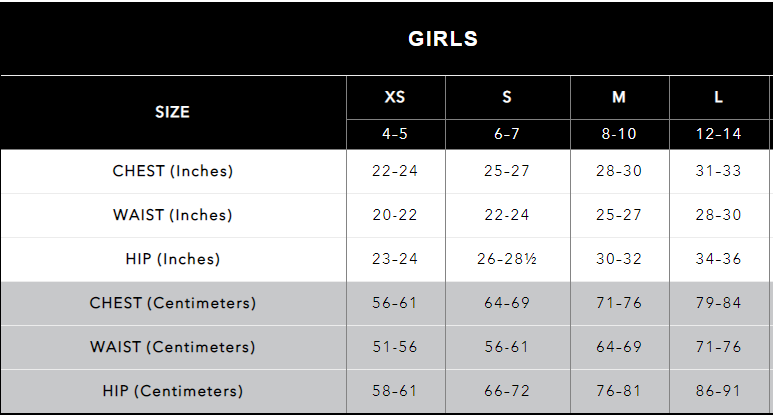Click the HIP (Inches) row label
The width and height of the screenshot is (773, 420).
click(173, 259)
